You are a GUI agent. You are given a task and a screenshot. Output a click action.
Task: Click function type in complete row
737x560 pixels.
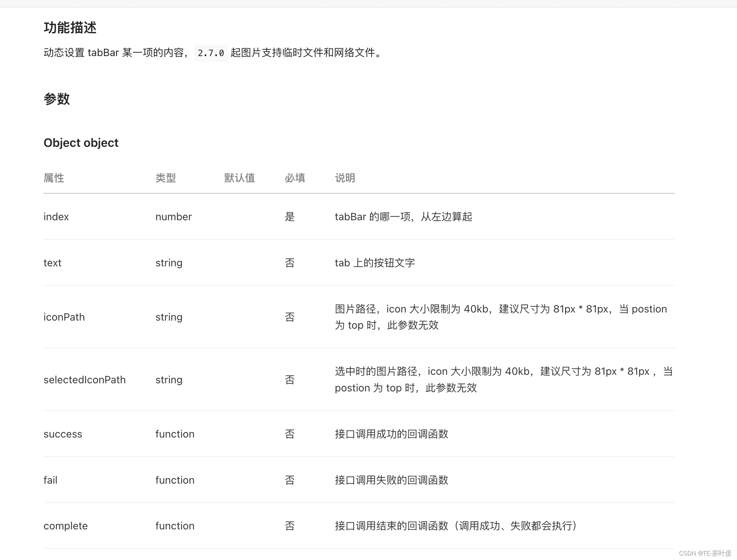tap(175, 526)
